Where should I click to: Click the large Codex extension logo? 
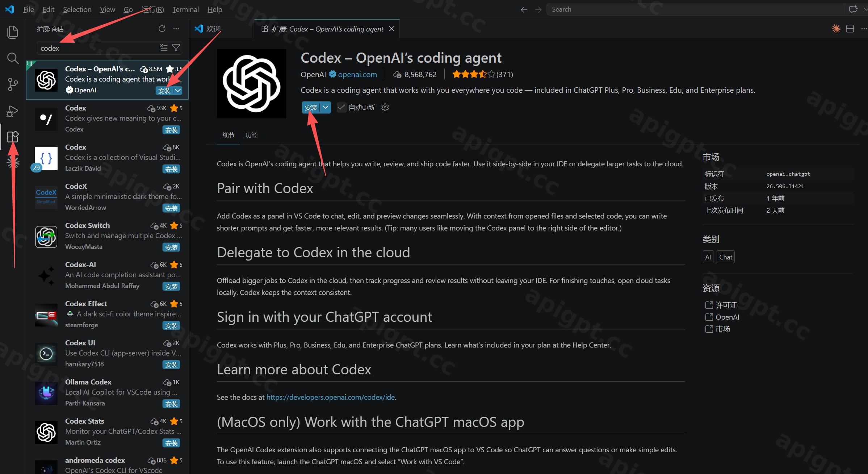click(x=251, y=84)
